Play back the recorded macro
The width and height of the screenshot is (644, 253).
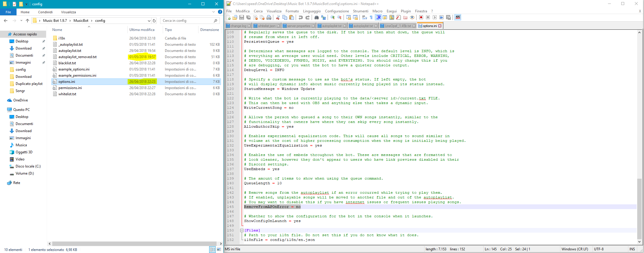(x=435, y=17)
